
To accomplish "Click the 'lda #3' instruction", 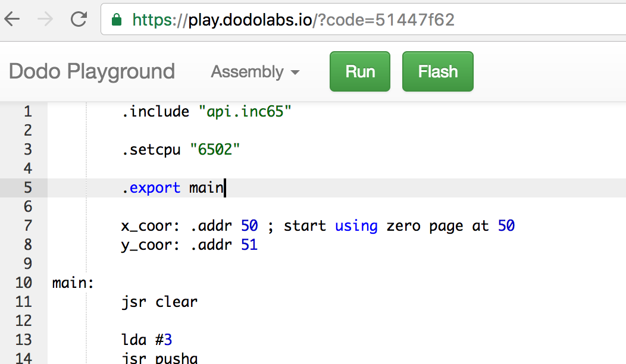I will [x=146, y=340].
